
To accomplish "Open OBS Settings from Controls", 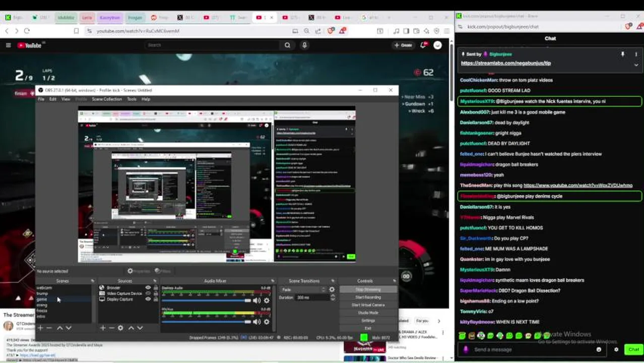I will tap(368, 321).
